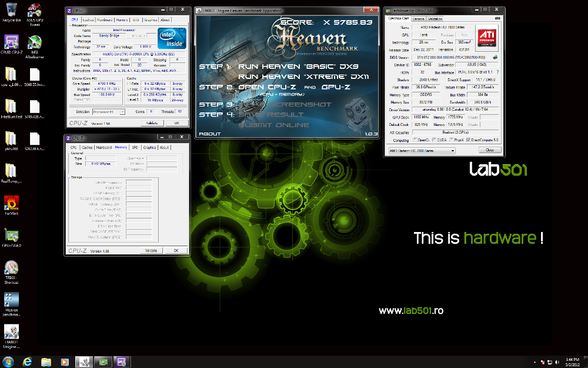Click OPEN CPU-Z in Heaven step 2
This screenshot has width=588, height=368.
(267, 87)
